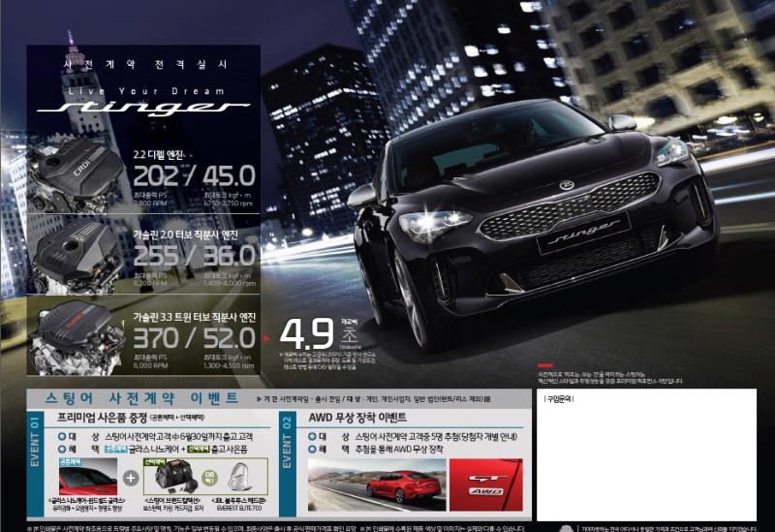Click the '52.0' torque figure
This screenshot has width=775, height=532.
230,338
